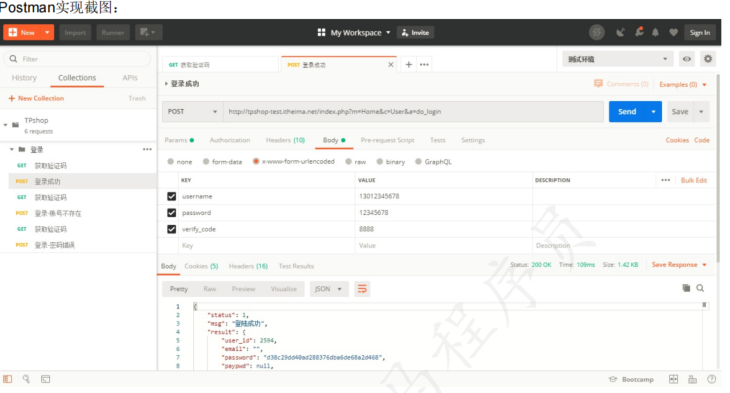Open the settings wrench icon in header
Image resolution: width=730 pixels, height=393 pixels.
click(x=639, y=32)
